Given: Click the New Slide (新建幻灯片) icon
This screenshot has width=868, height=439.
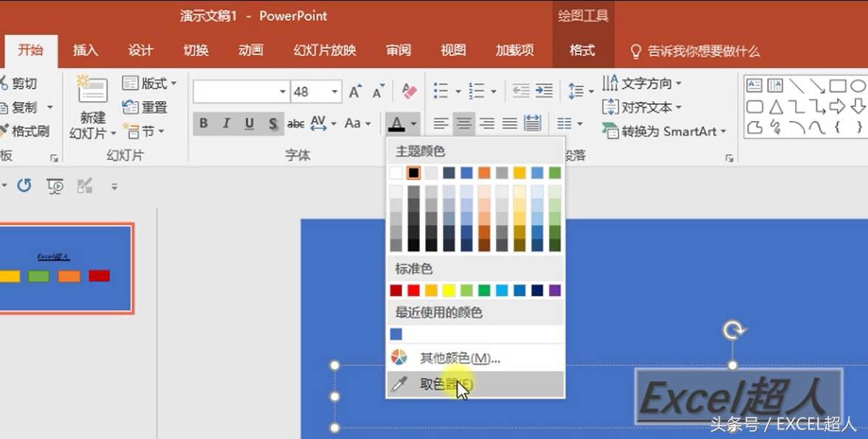Looking at the screenshot, I should pyautogui.click(x=92, y=90).
